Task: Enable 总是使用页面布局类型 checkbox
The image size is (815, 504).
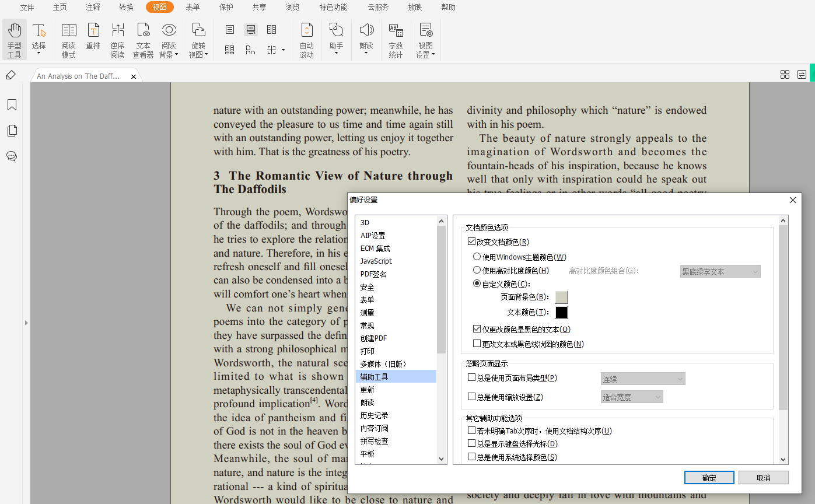Action: [x=472, y=378]
